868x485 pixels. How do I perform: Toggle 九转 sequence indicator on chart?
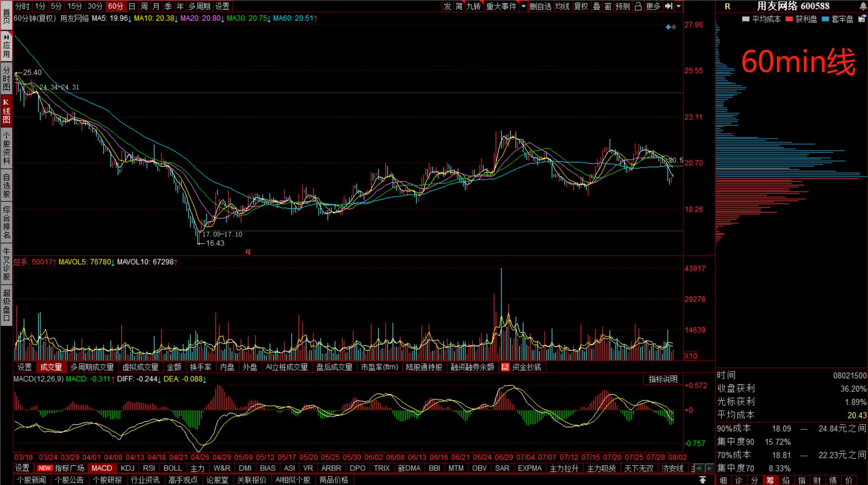tap(473, 6)
